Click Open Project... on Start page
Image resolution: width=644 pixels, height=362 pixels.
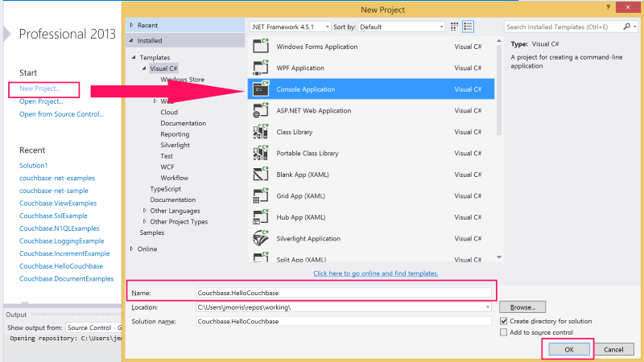pos(41,101)
